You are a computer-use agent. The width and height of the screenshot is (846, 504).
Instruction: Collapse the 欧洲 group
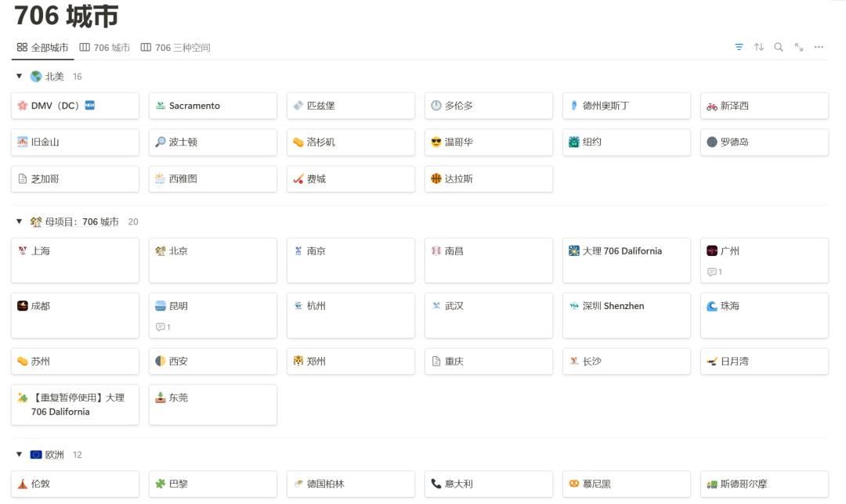click(x=20, y=455)
